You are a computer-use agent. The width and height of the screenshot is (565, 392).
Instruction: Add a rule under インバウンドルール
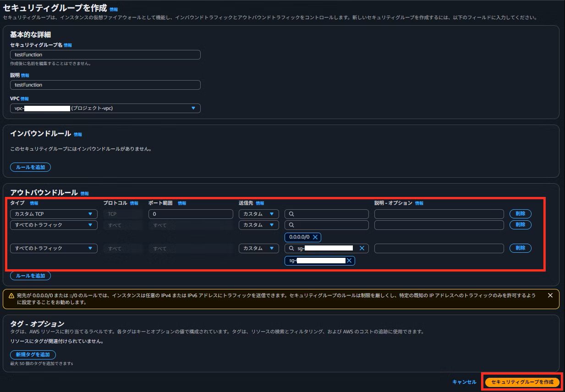point(30,167)
